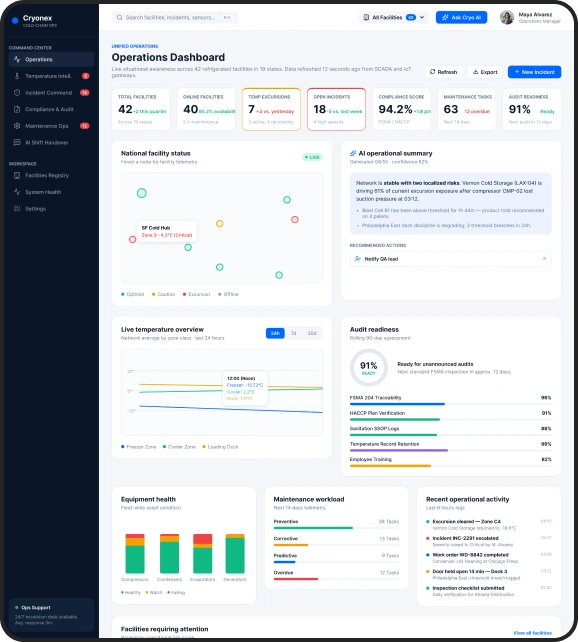The height and width of the screenshot is (642, 578).
Task: Click the Maintenance Ops gear icon
Action: 17,126
